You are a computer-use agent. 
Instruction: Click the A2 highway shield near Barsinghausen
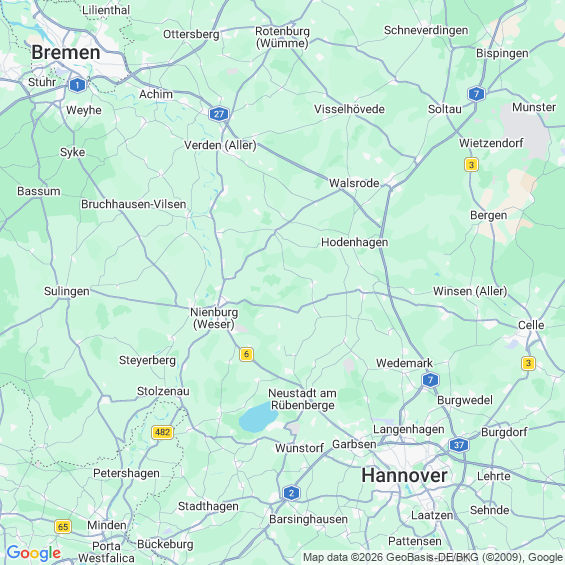291,493
